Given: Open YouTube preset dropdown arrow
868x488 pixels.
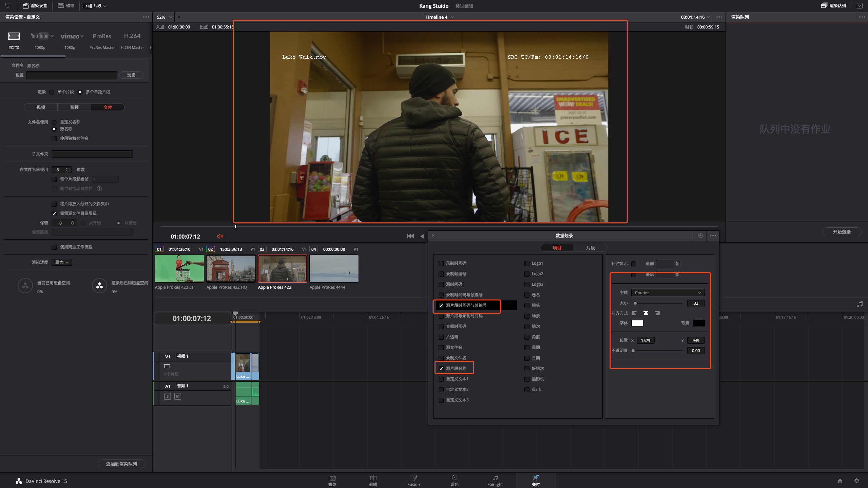Looking at the screenshot, I should [52, 36].
